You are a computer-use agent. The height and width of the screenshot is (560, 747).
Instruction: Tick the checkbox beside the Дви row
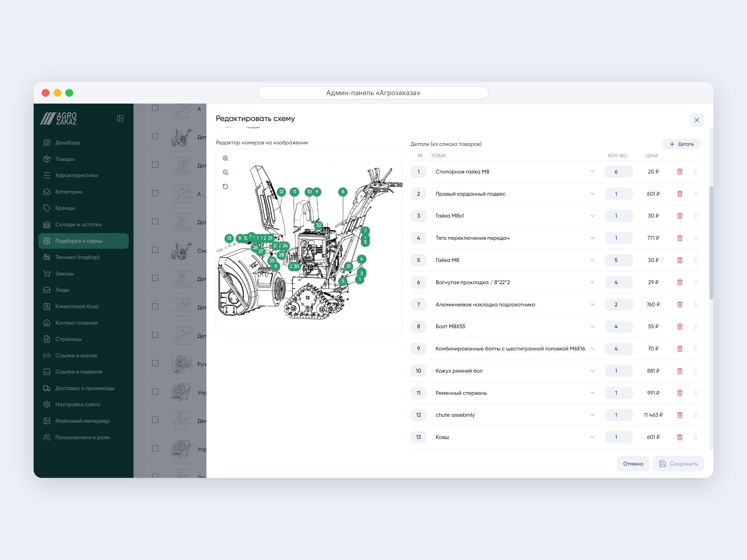tap(155, 420)
